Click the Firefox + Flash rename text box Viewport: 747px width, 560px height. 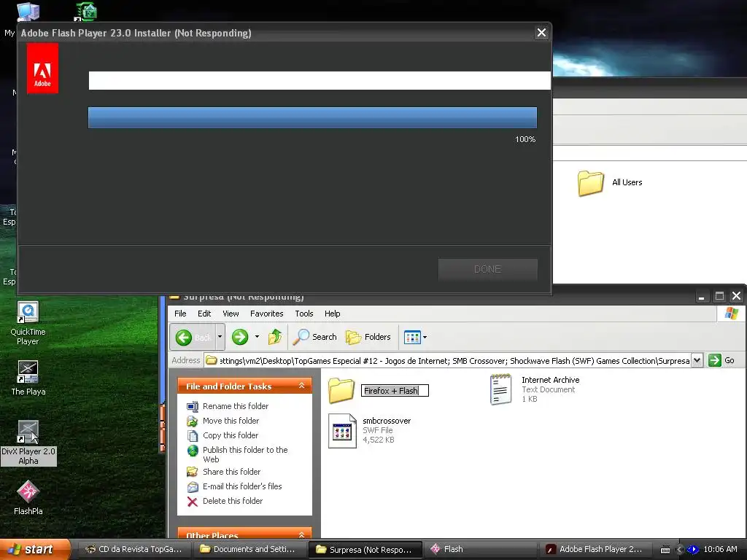(395, 391)
